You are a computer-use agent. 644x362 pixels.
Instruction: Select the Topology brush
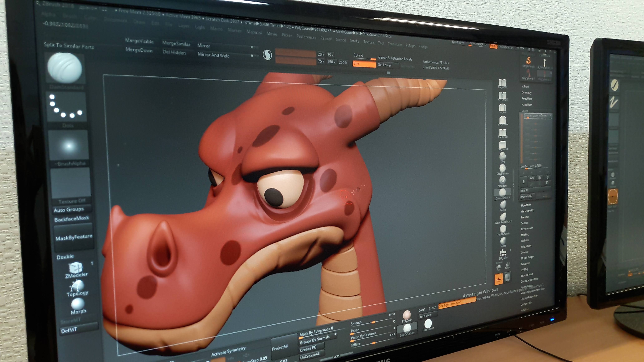click(78, 288)
